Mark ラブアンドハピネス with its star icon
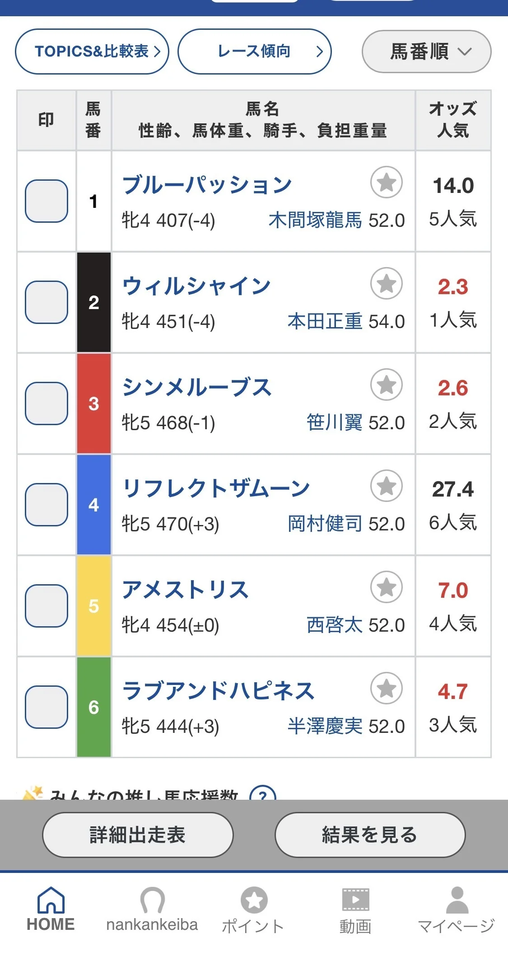Viewport: 508px width, 980px height. pyautogui.click(x=387, y=689)
